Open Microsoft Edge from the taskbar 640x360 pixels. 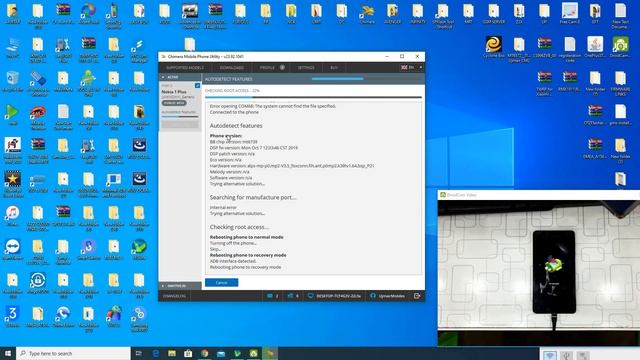click(156, 353)
